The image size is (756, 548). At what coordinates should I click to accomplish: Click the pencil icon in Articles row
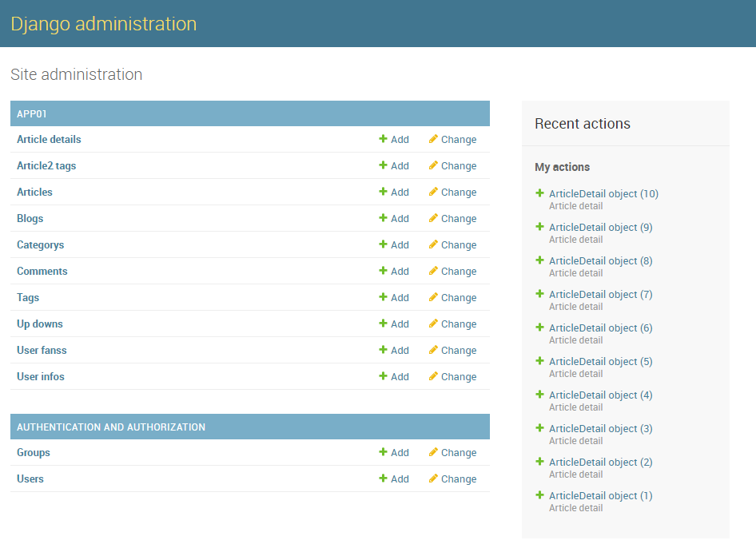(x=433, y=192)
